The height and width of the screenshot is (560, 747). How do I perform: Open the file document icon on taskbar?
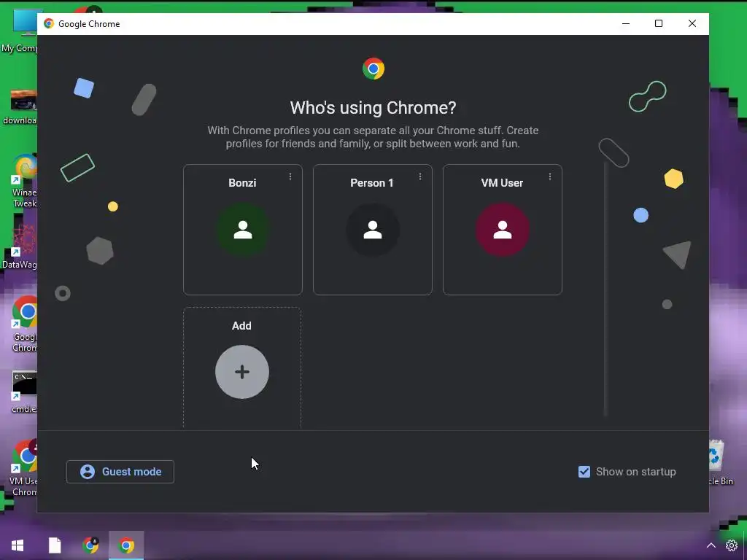coord(55,545)
